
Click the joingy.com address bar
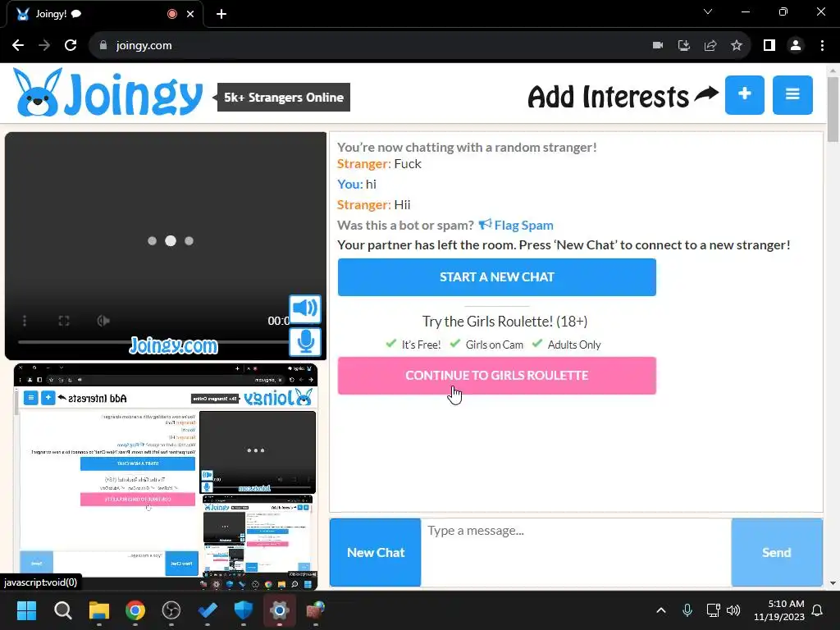pos(370,46)
